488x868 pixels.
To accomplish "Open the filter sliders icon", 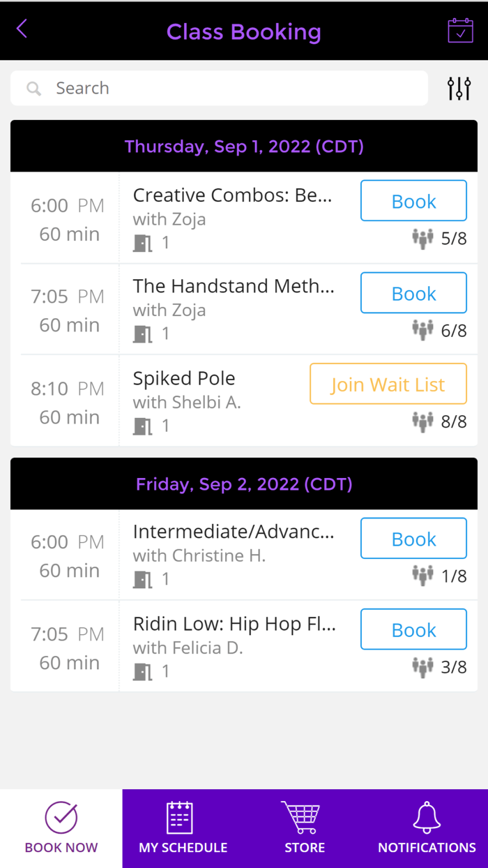I will 459,89.
